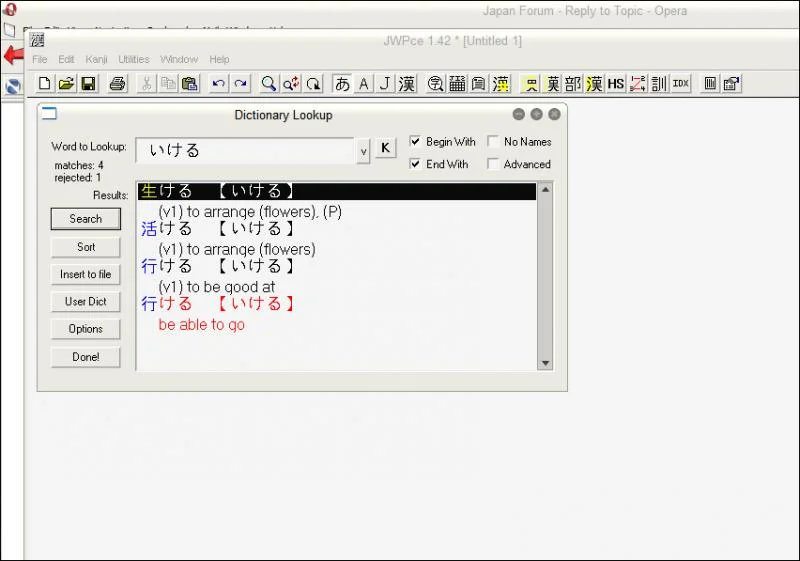Undo the last action in the toolbar
Image resolution: width=800 pixels, height=561 pixels.
(x=218, y=83)
